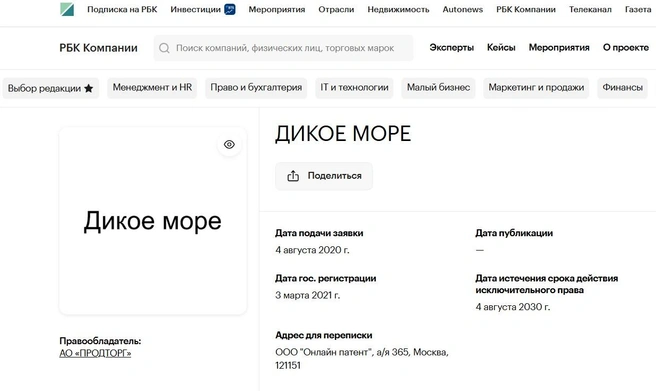The height and width of the screenshot is (391, 656).
Task: Open РБК Компании in top navigation
Action: point(526,9)
